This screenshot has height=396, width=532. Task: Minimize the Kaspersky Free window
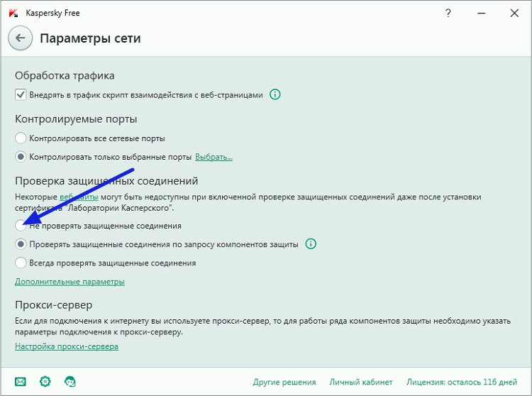point(481,13)
